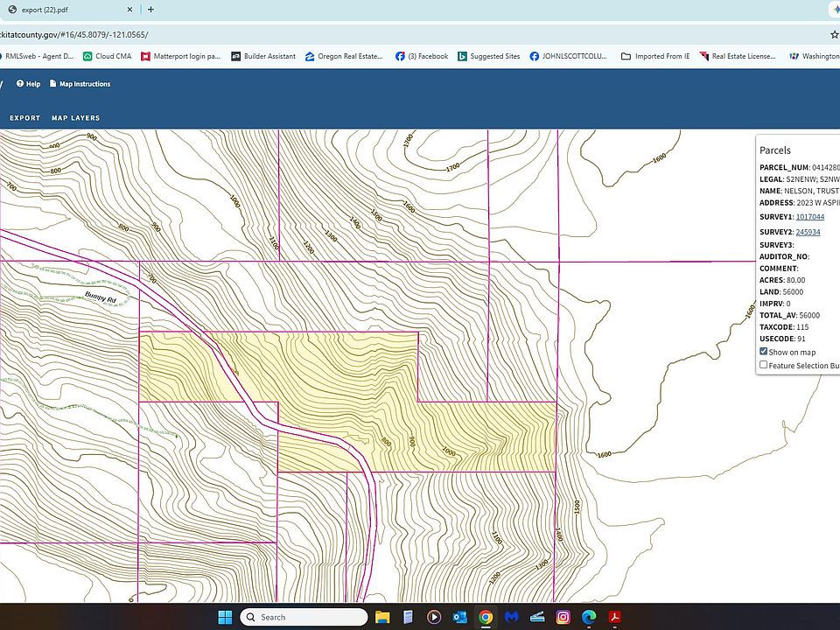This screenshot has height=630, width=840.
Task: Open media player from taskbar
Action: click(433, 617)
